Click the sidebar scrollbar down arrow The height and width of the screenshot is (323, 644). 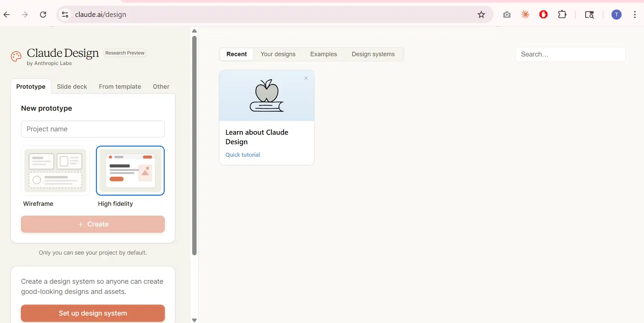tap(194, 320)
